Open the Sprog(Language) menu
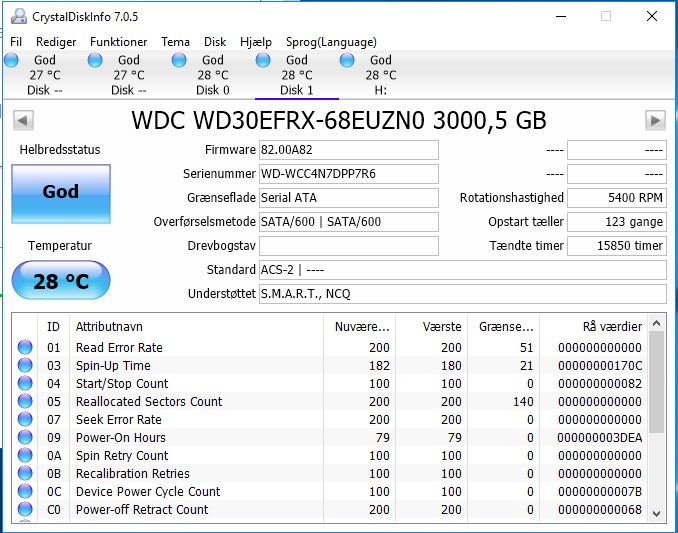Image resolution: width=678 pixels, height=533 pixels. click(x=331, y=42)
